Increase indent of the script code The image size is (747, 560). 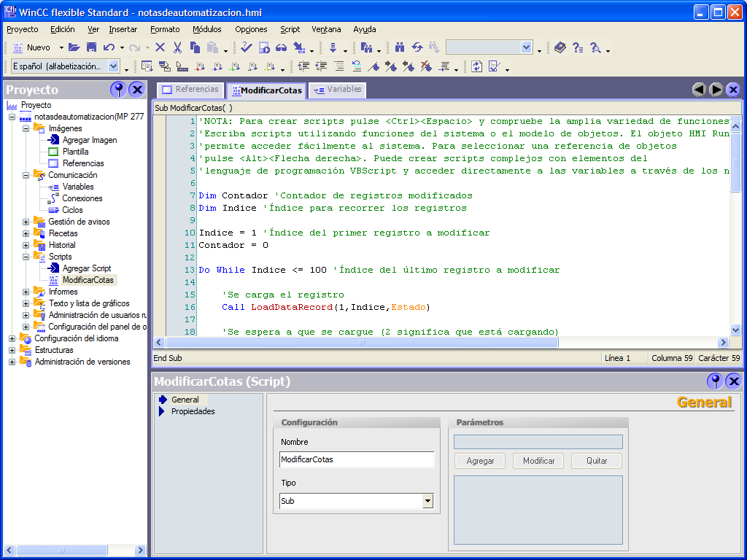point(303,66)
